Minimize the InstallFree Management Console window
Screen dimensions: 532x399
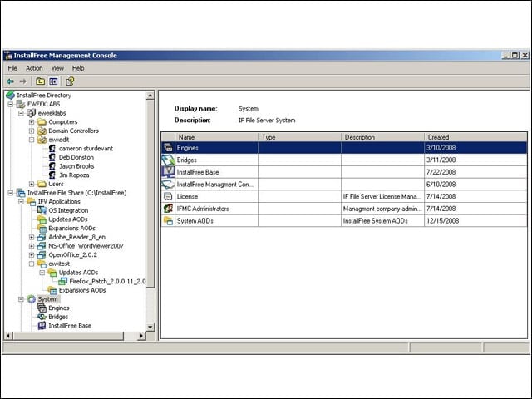[x=506, y=56]
